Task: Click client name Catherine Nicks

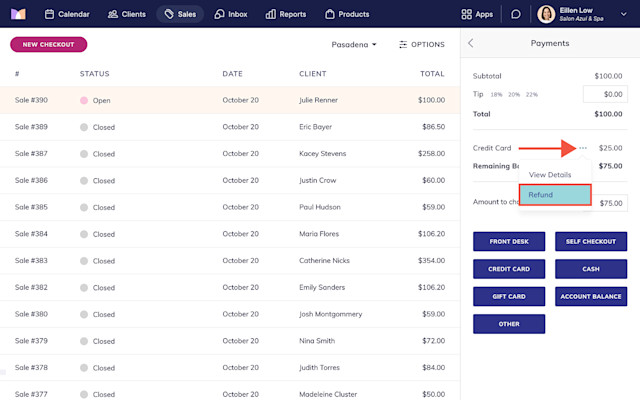Action: pyautogui.click(x=324, y=260)
